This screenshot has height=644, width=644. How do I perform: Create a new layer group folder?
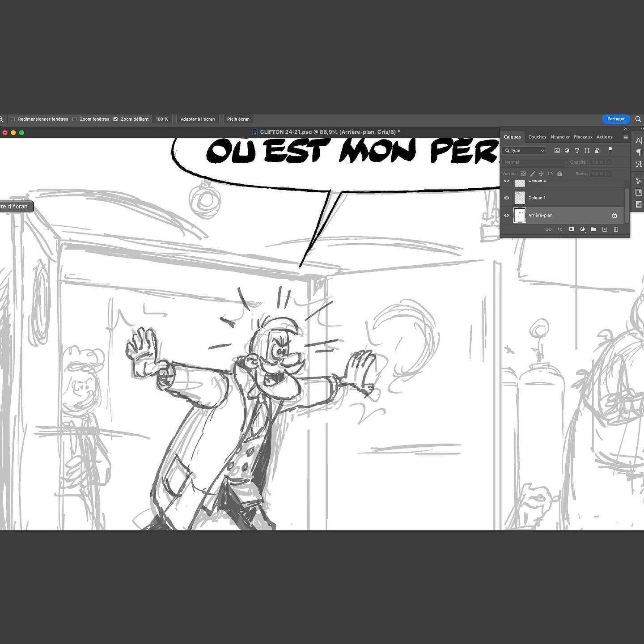point(593,229)
